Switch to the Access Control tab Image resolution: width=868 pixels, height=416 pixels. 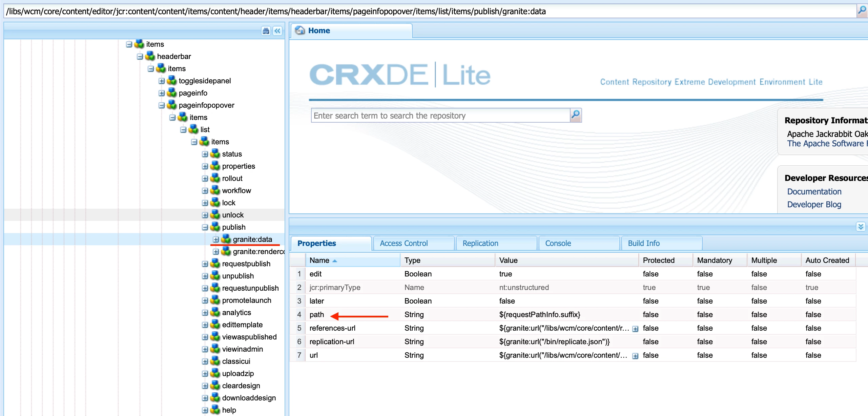coord(404,243)
